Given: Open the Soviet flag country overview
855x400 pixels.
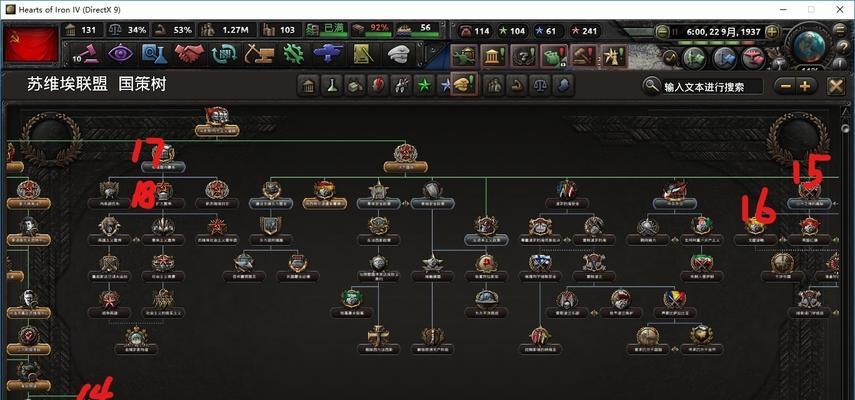Looking at the screenshot, I should click(32, 45).
